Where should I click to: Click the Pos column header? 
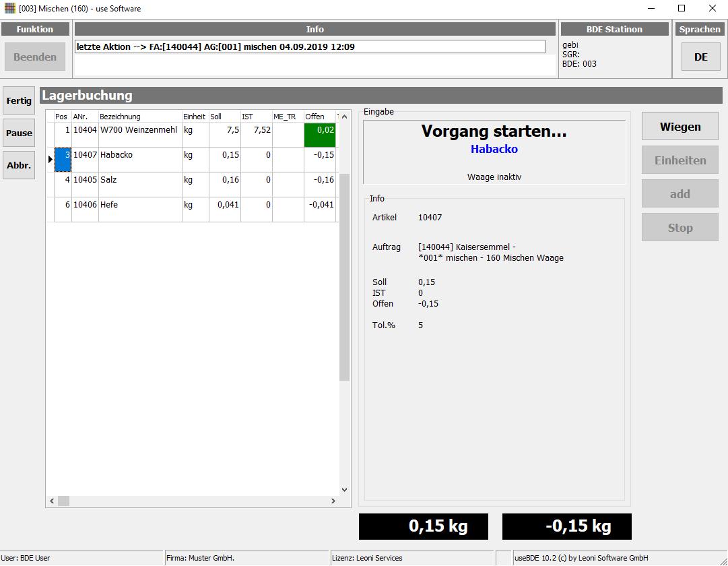pos(63,117)
